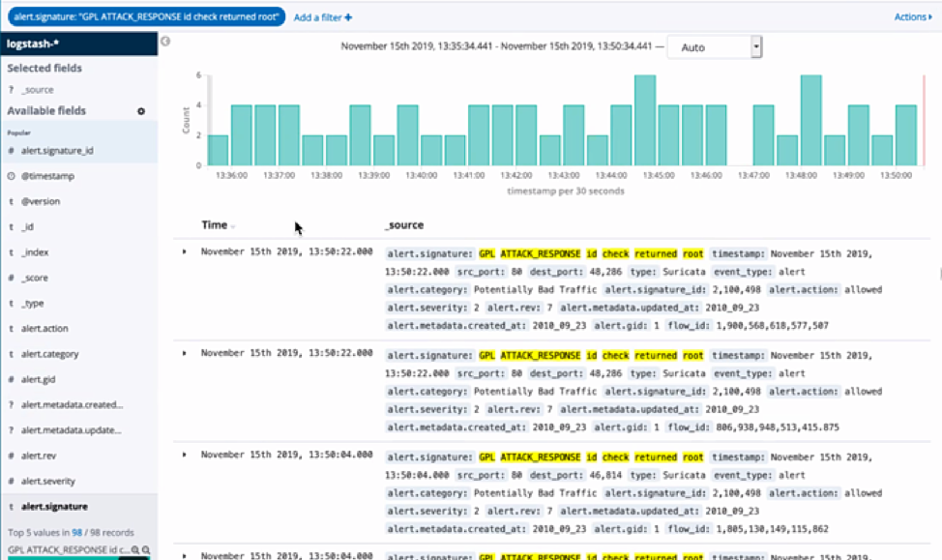The width and height of the screenshot is (942, 560).
Task: Select the _type field
Action: (79, 303)
